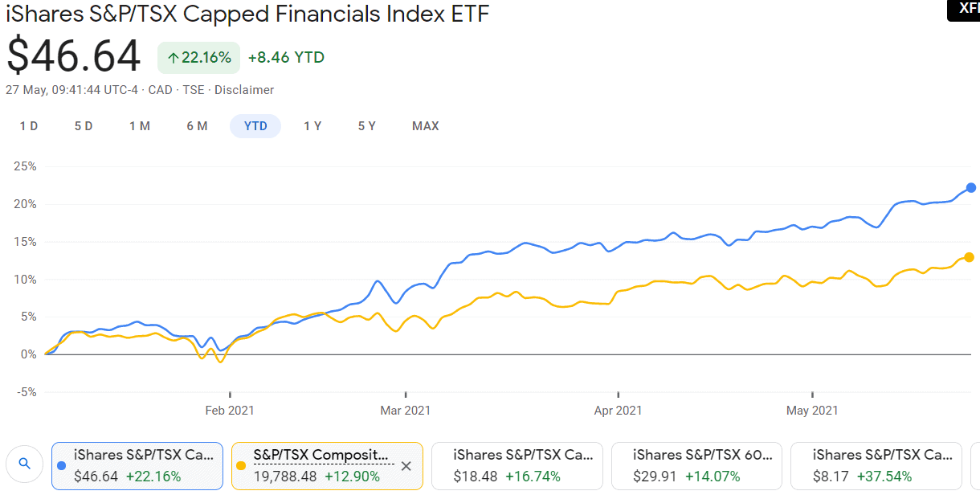The width and height of the screenshot is (980, 495).
Task: Switch to the 1Y chart tab
Action: point(312,126)
